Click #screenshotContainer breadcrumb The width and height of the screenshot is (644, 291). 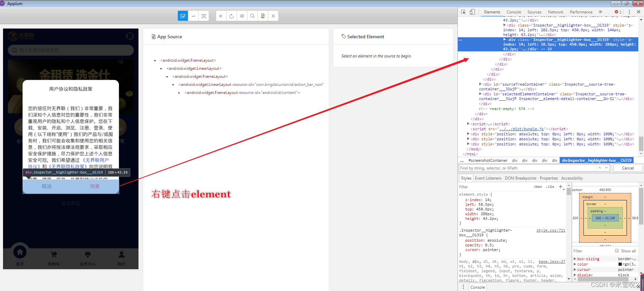(488, 160)
